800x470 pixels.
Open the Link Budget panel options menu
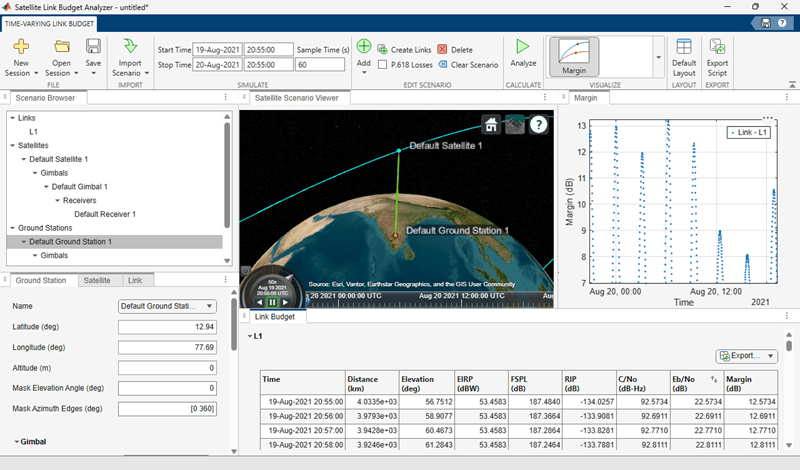(x=787, y=316)
